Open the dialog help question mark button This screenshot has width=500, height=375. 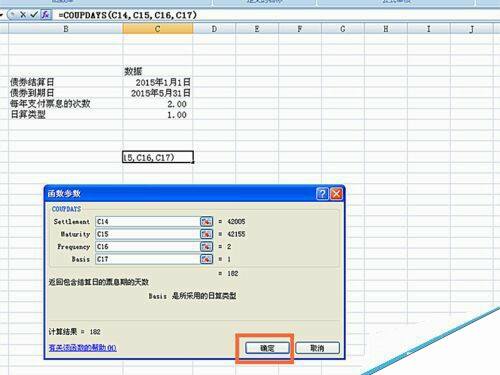point(322,194)
